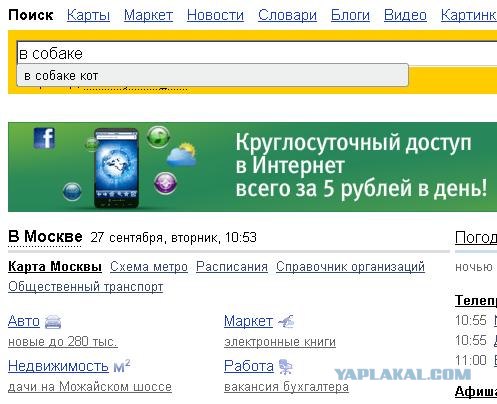Click the date text '27 сентября, вторник, 10:53'

(x=174, y=238)
